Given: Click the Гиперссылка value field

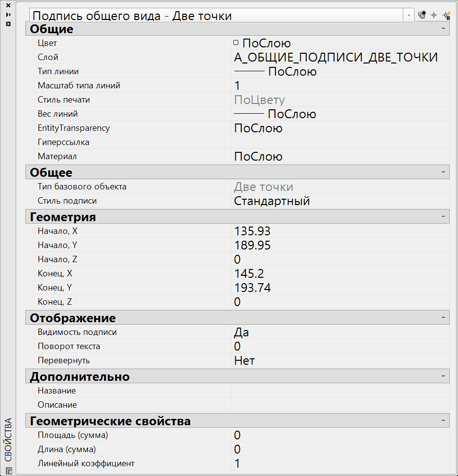Looking at the screenshot, I should (x=317, y=142).
